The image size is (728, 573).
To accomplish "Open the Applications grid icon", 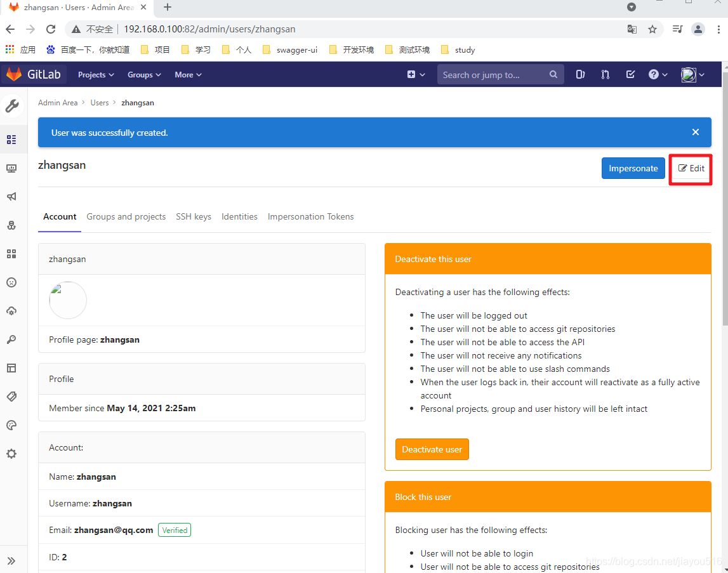I will tap(13, 253).
